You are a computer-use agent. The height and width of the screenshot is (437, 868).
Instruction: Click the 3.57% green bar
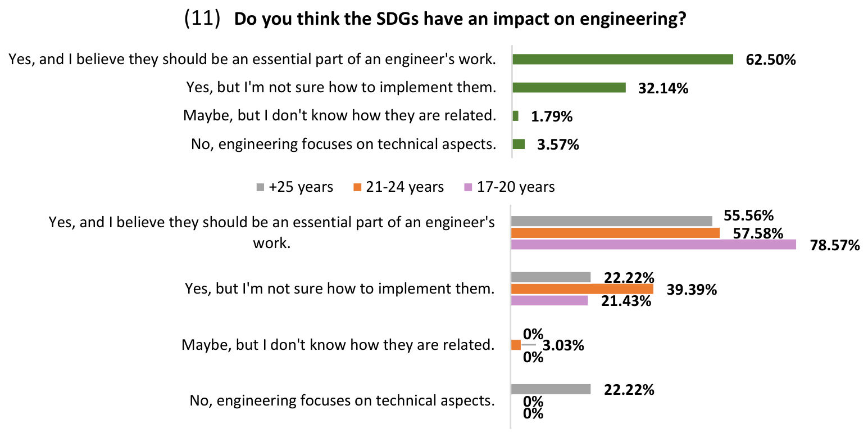click(519, 144)
